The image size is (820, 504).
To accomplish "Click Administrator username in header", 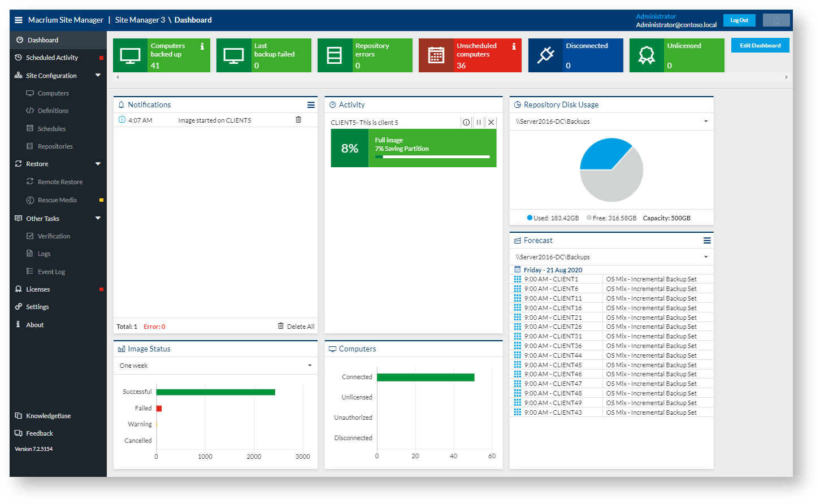I will (656, 16).
